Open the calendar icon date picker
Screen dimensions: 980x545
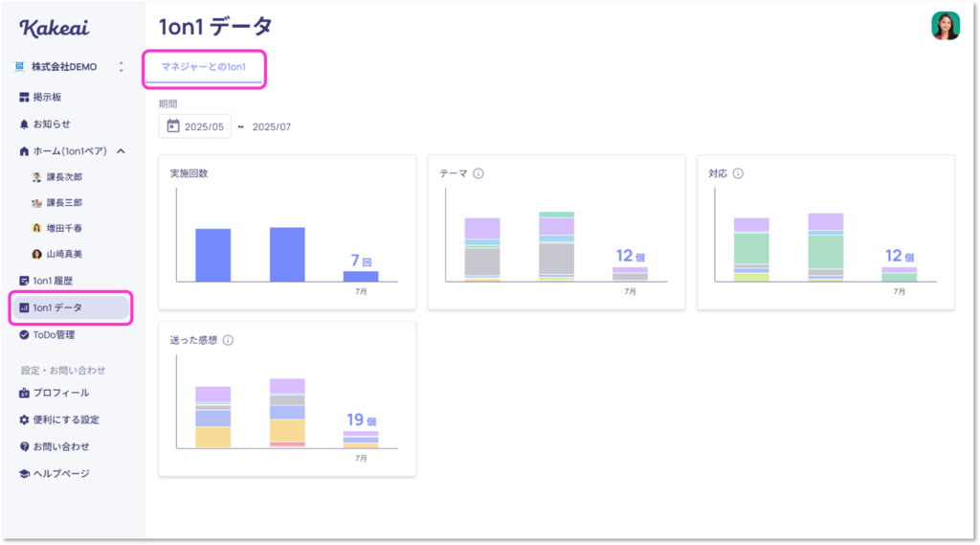pos(173,126)
